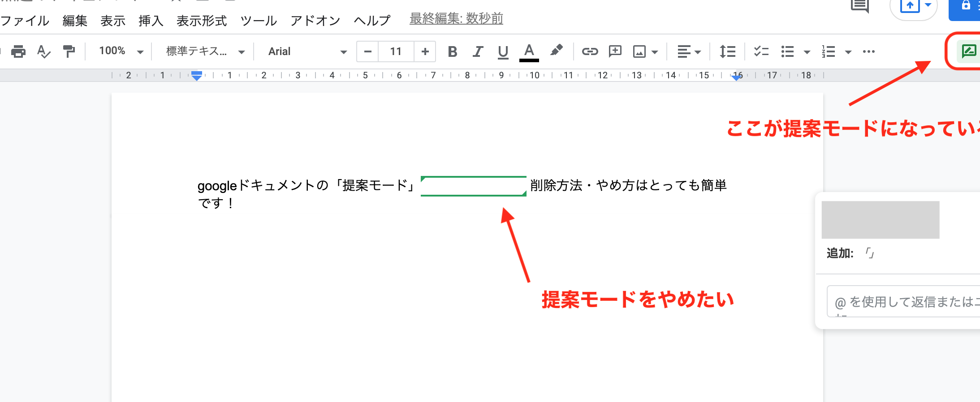Image resolution: width=980 pixels, height=402 pixels.
Task: Click the text です！ in document
Action: tap(216, 203)
